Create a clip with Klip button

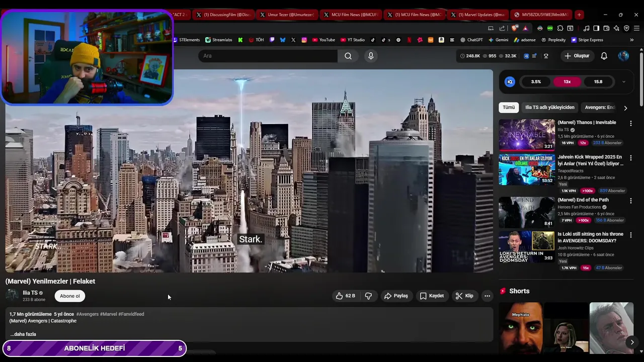464,296
